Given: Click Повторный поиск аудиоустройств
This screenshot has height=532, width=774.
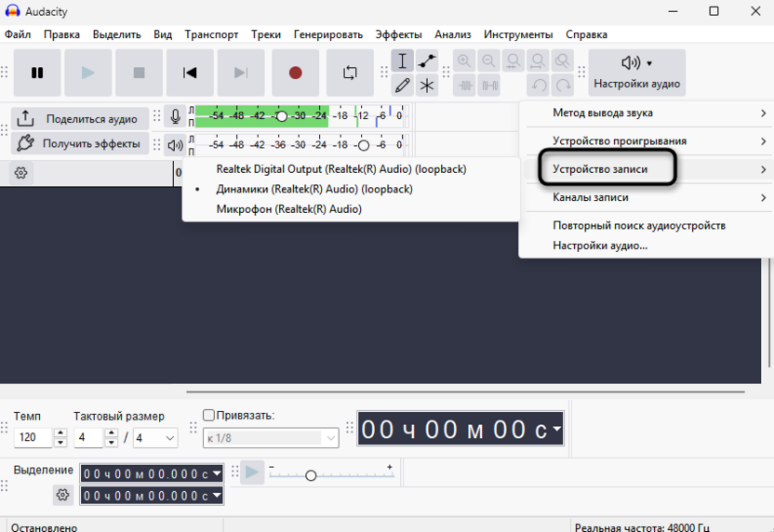Looking at the screenshot, I should [648, 225].
